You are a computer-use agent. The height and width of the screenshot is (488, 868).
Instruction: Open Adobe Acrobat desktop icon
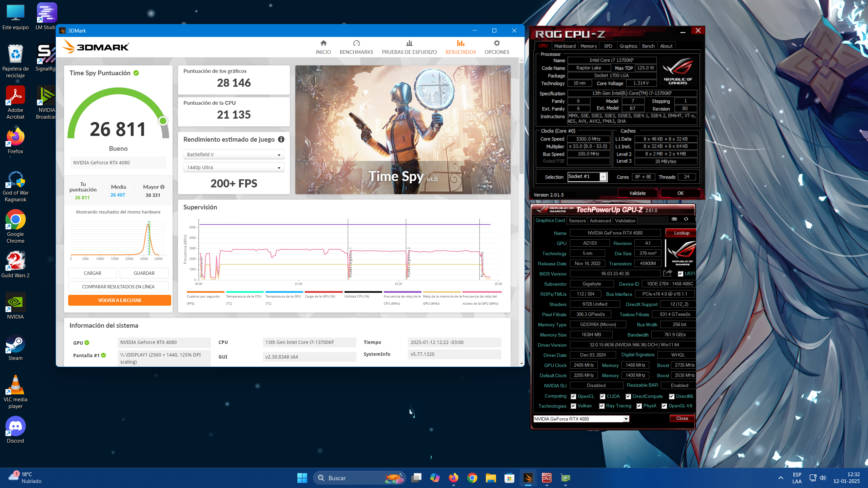point(16,102)
